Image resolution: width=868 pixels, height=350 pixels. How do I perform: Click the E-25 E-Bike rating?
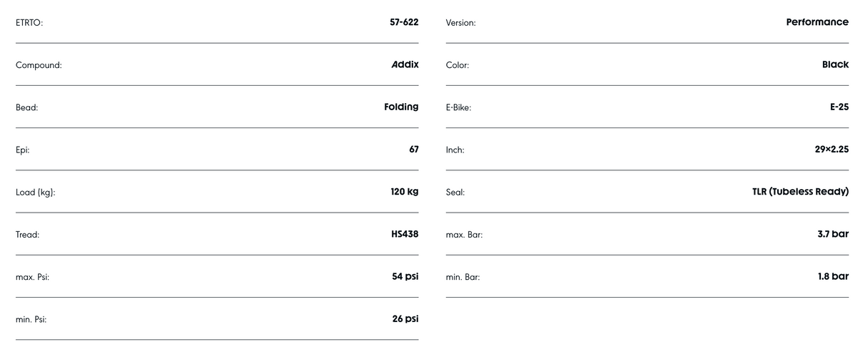click(x=839, y=107)
